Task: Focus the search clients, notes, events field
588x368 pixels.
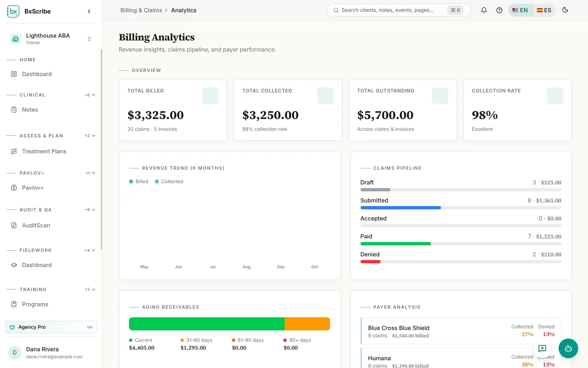Action: coord(399,10)
